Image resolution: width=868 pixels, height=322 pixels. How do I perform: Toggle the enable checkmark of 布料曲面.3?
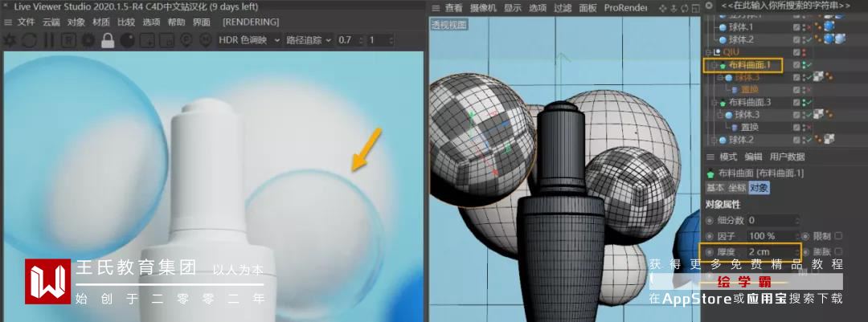pyautogui.click(x=809, y=102)
